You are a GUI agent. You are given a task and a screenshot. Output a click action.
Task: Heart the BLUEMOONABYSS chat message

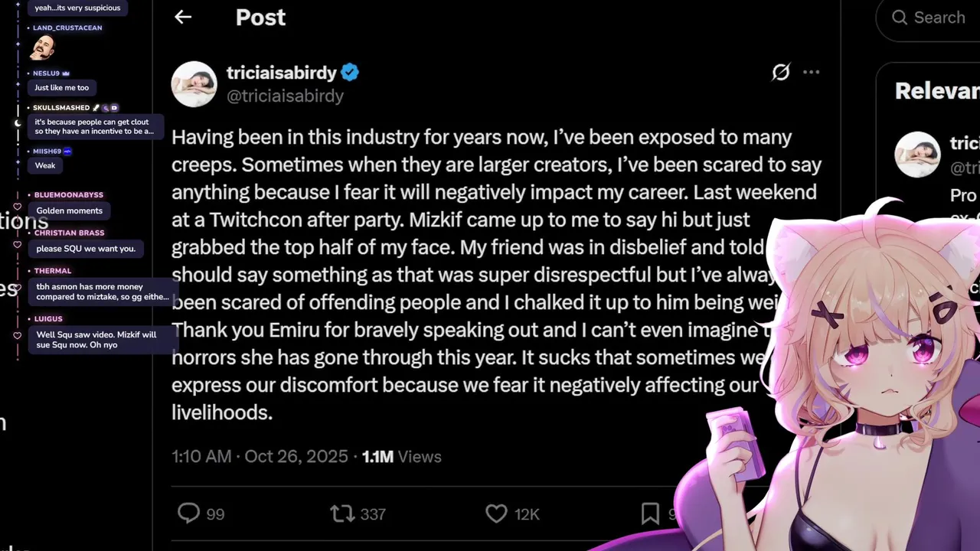click(x=18, y=207)
